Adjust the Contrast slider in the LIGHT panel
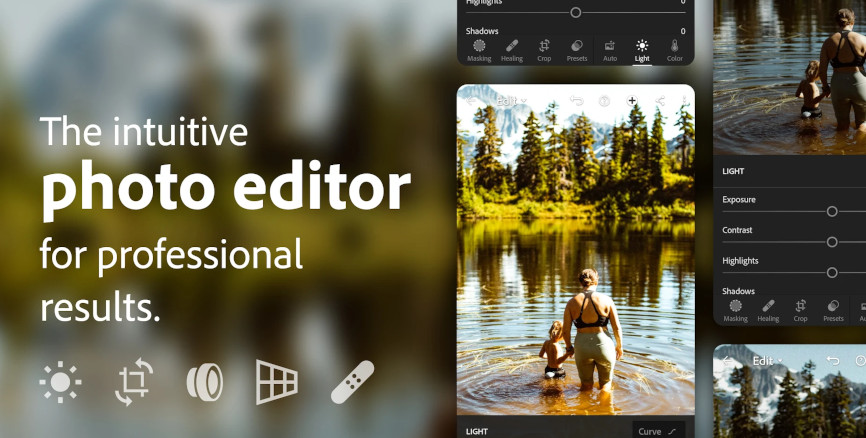 (832, 242)
